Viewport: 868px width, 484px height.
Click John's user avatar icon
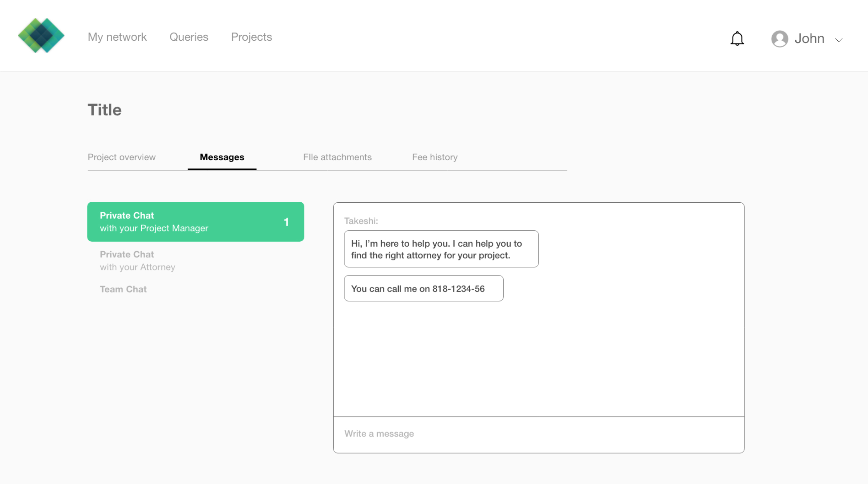(x=779, y=39)
